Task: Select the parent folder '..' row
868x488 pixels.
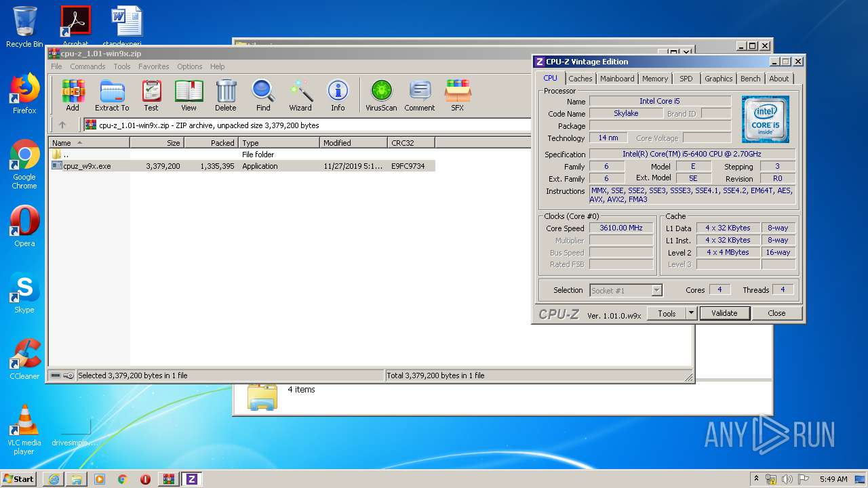Action: (x=242, y=155)
